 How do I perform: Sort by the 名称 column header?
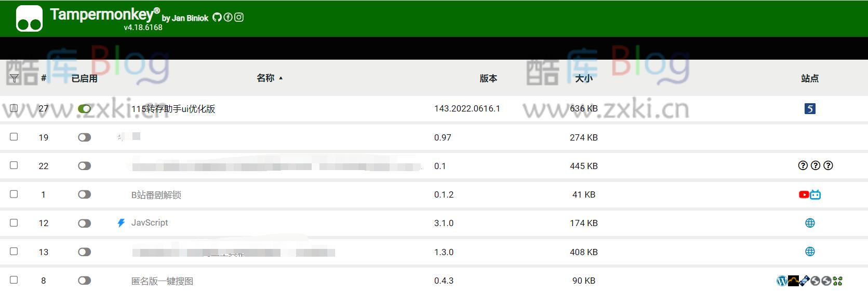pyautogui.click(x=265, y=78)
